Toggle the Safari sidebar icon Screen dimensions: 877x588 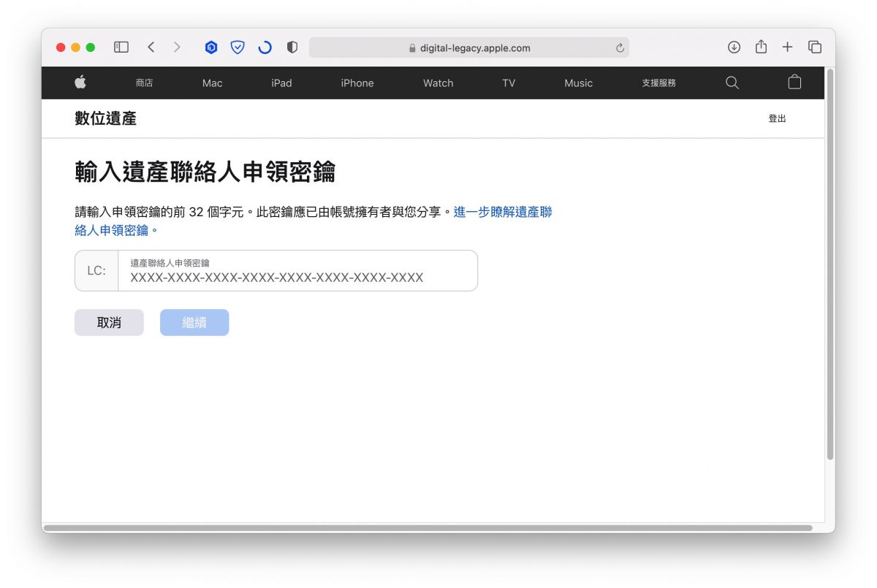coord(121,47)
